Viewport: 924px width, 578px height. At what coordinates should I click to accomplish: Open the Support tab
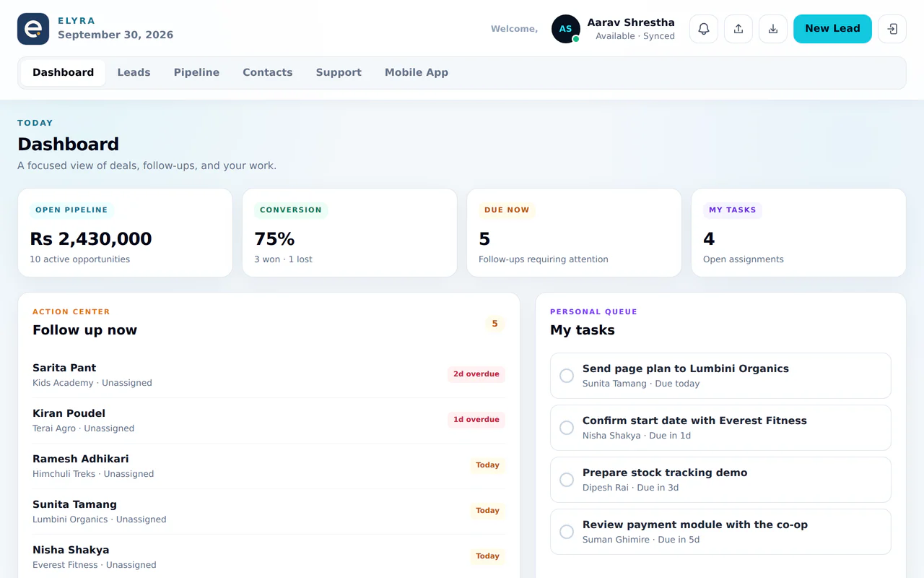coord(339,73)
